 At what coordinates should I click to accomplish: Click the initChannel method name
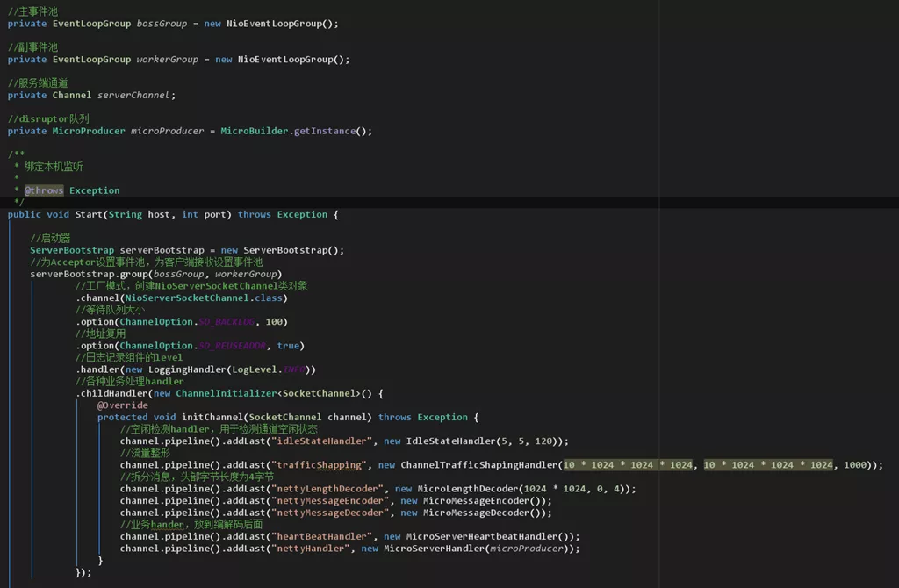pyautogui.click(x=212, y=417)
